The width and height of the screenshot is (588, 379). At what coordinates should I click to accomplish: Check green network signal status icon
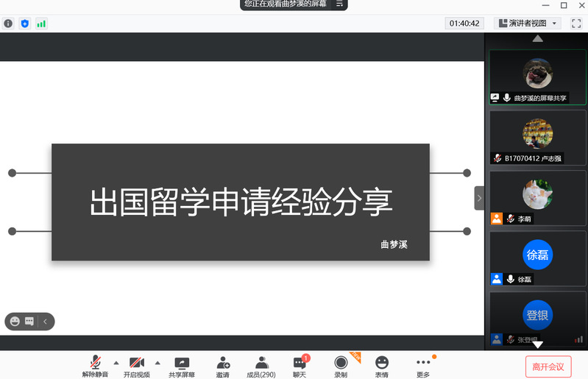tap(41, 24)
